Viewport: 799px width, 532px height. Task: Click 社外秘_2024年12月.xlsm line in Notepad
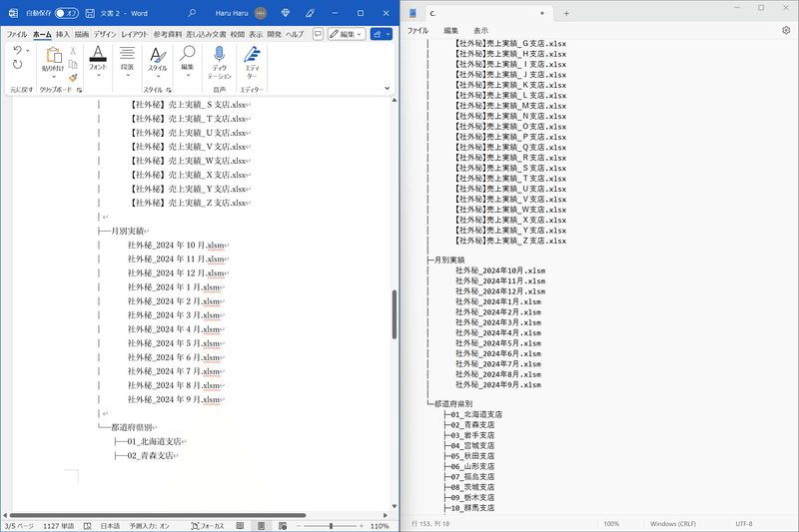point(500,291)
